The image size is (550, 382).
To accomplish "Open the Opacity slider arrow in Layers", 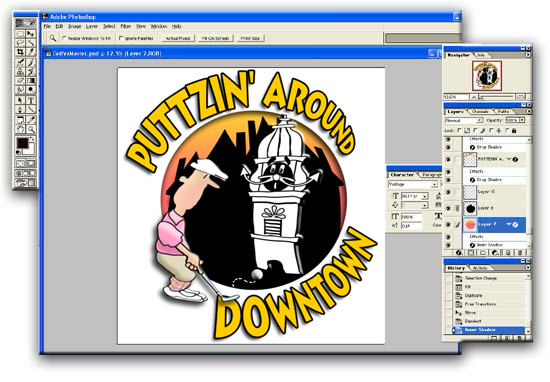I will [522, 120].
